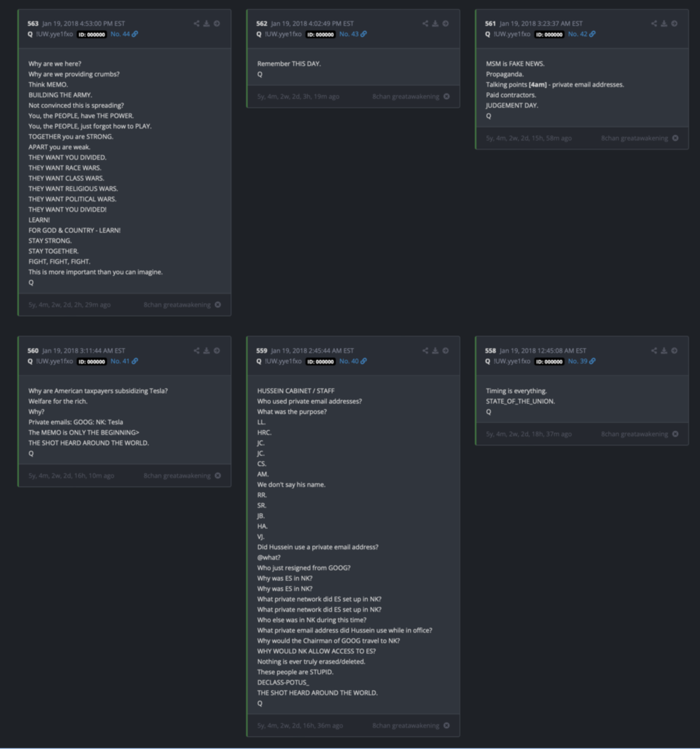The height and width of the screenshot is (749, 700).
Task: Click the 'DECLASS-POTUS_' line
Action: pos(283,682)
